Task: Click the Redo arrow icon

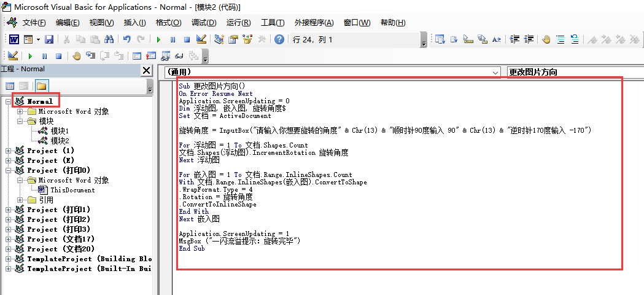Action: coord(141,39)
